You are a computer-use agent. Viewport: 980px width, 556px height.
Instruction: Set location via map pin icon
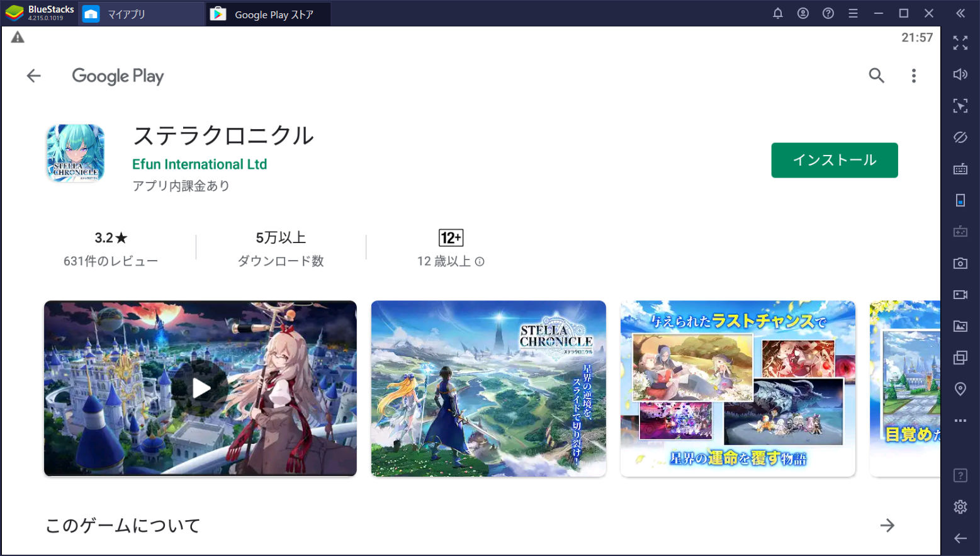[x=960, y=389]
